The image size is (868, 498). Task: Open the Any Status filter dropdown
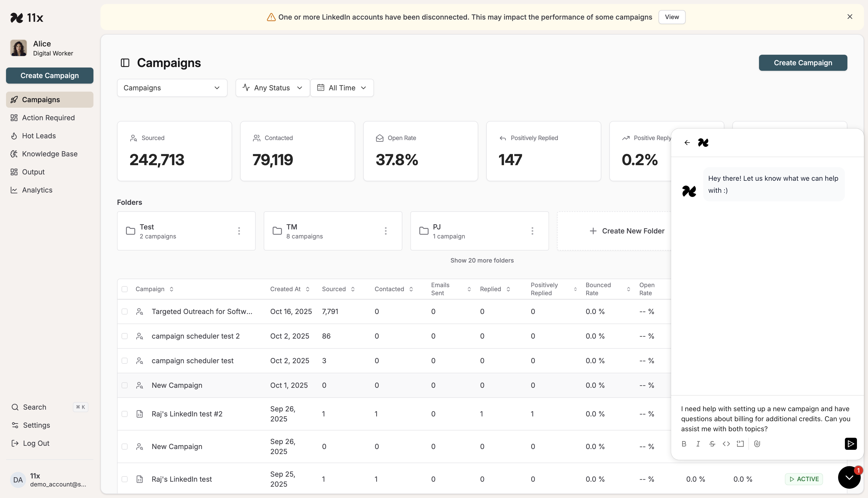[272, 88]
